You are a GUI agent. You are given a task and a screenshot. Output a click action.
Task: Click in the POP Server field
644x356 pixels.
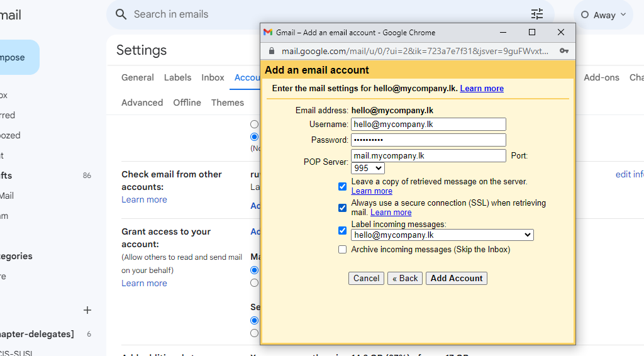[428, 155]
